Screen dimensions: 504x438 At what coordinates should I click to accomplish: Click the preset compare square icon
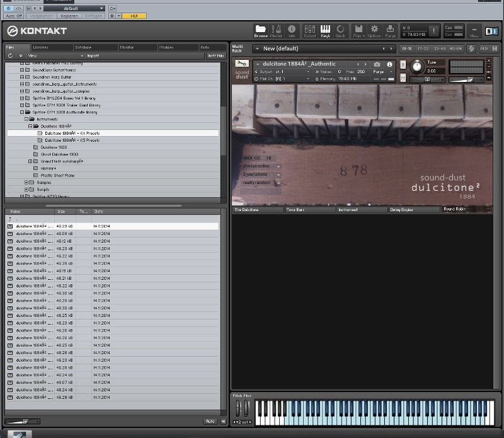click(x=28, y=8)
